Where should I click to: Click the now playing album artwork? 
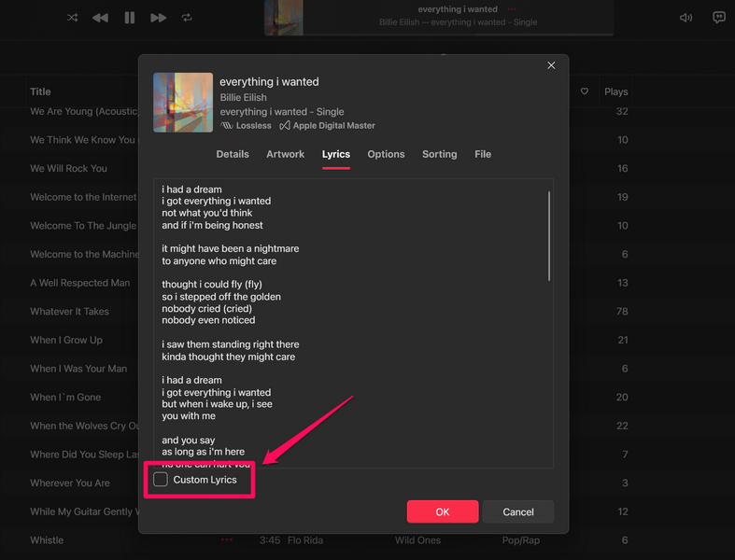click(284, 18)
